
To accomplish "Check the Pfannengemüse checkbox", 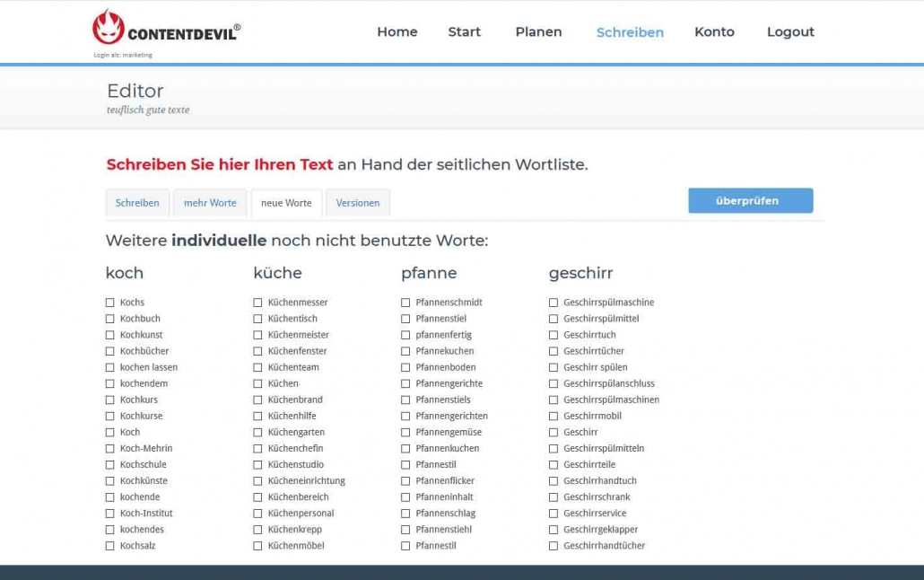I will pos(406,433).
